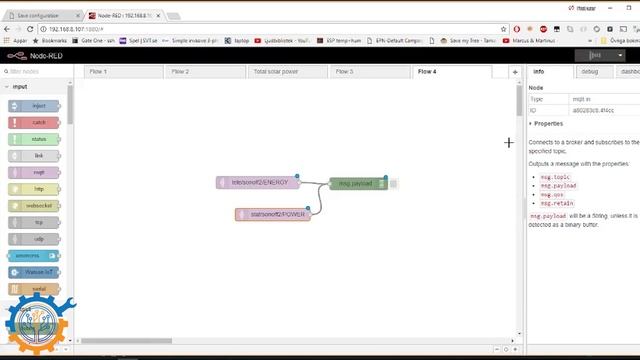Screen dimensions: 640x360
Task: Switch to the Flow 3 tab
Action: coord(370,71)
